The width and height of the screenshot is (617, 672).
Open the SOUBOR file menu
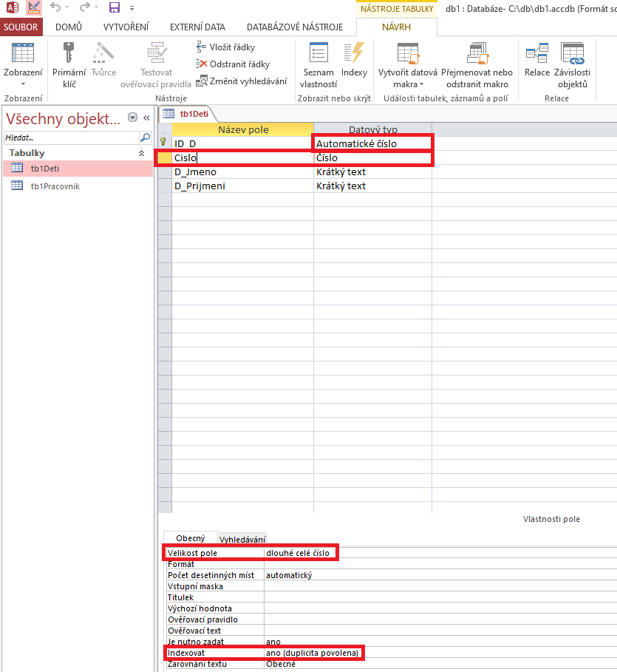click(x=21, y=27)
